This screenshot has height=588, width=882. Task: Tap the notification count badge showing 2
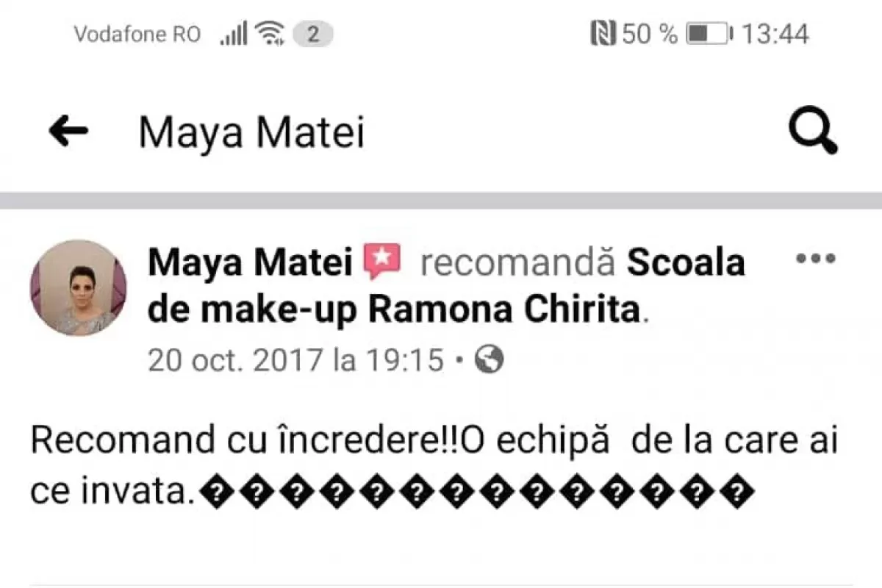312,32
